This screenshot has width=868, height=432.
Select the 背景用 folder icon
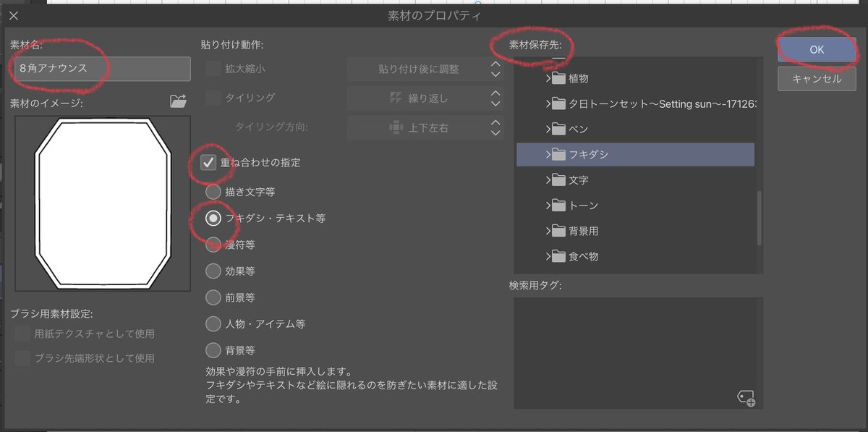pos(558,231)
